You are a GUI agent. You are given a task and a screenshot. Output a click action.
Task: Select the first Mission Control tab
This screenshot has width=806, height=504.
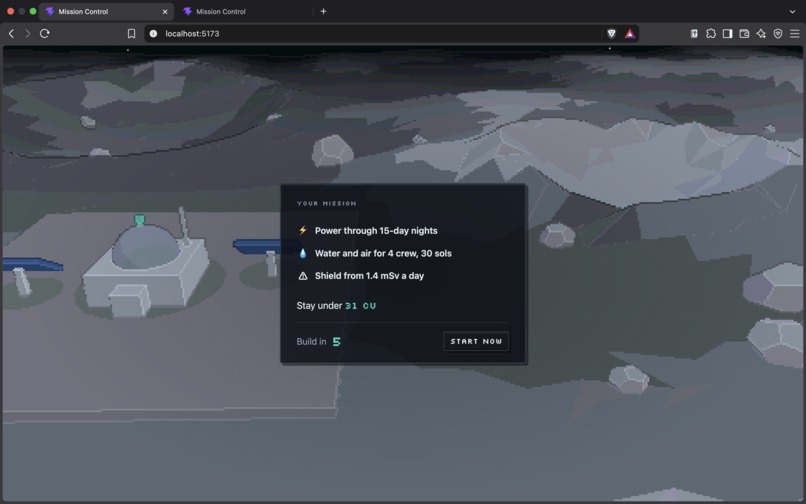(105, 11)
